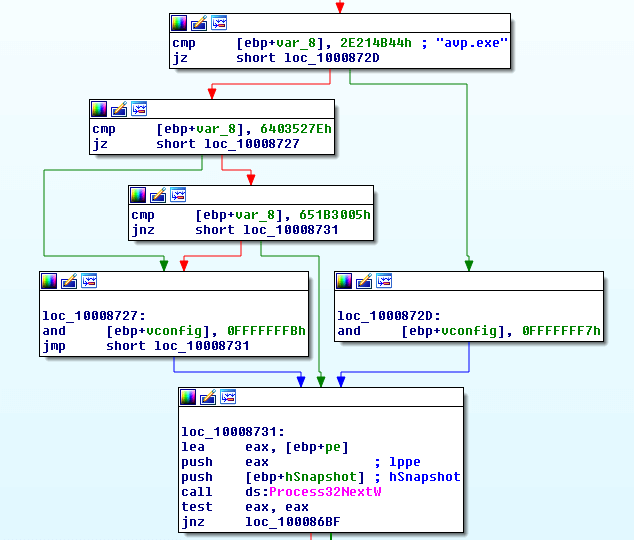Click group-nodes icon in avp.exe compare node

[219, 23]
